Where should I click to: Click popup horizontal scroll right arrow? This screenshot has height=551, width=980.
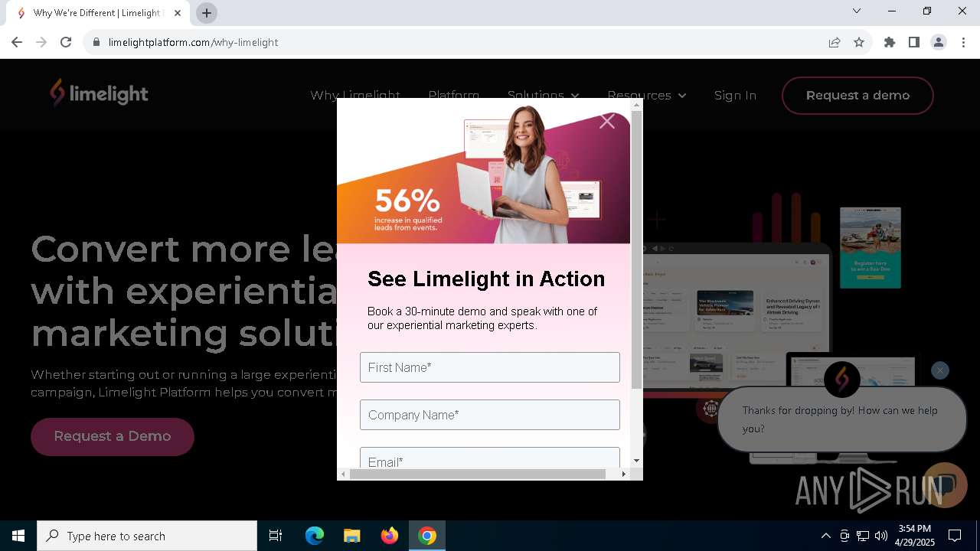pos(624,474)
